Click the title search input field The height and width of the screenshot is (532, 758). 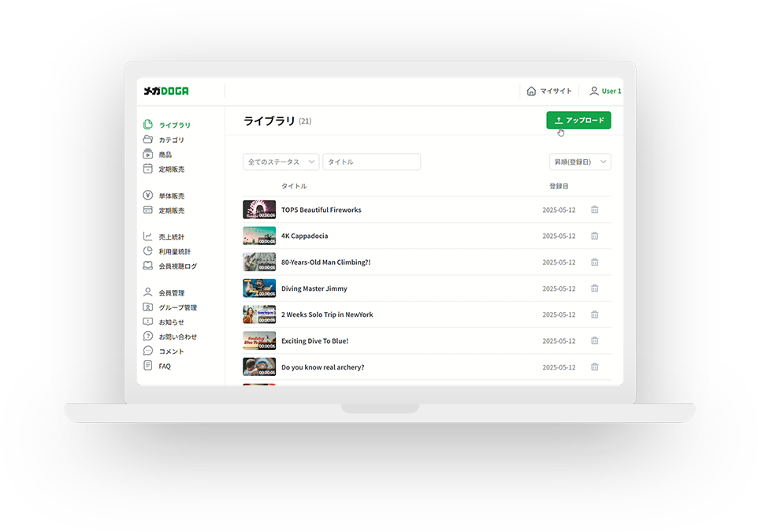[371, 162]
